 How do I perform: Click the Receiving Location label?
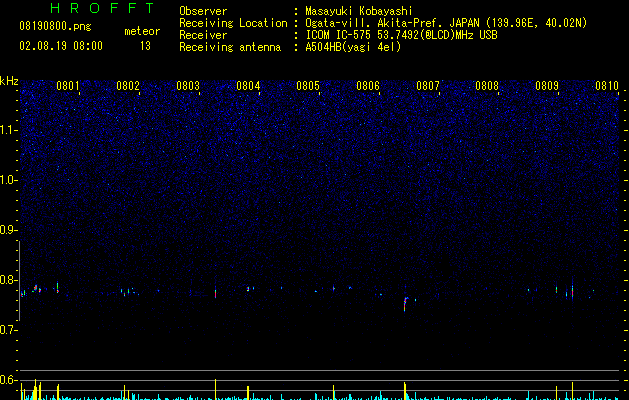point(233,23)
